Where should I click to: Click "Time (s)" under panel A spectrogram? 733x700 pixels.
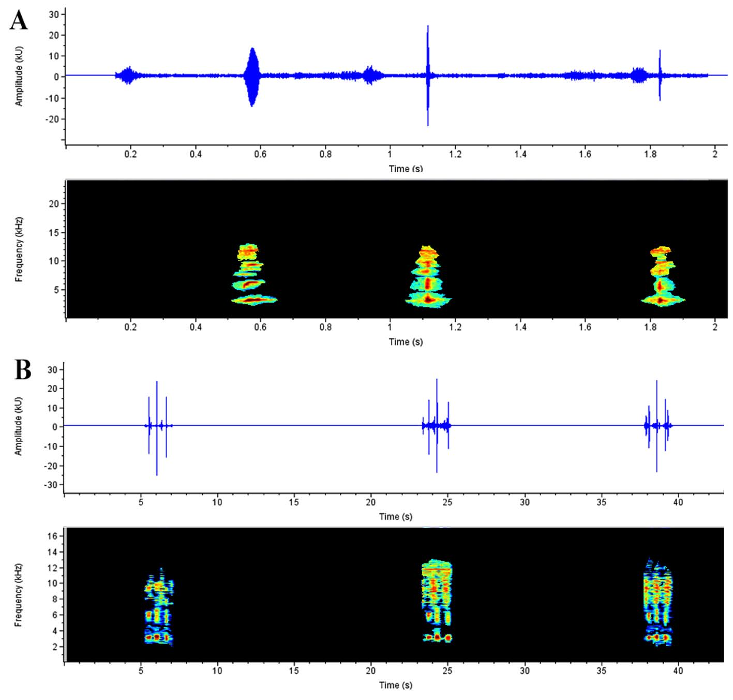click(x=406, y=341)
